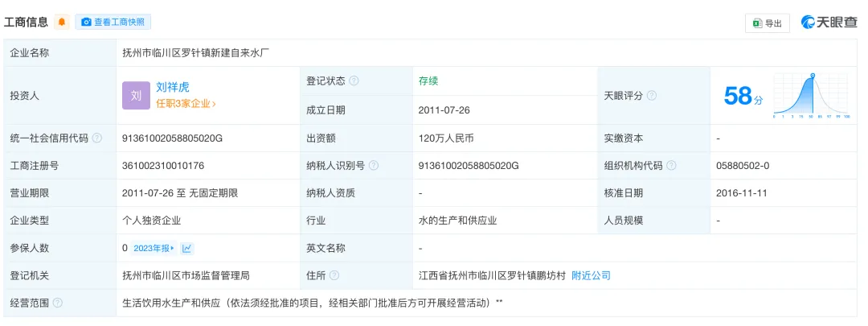Open investor 刘祥虎 profile link
The image size is (868, 326).
173,87
